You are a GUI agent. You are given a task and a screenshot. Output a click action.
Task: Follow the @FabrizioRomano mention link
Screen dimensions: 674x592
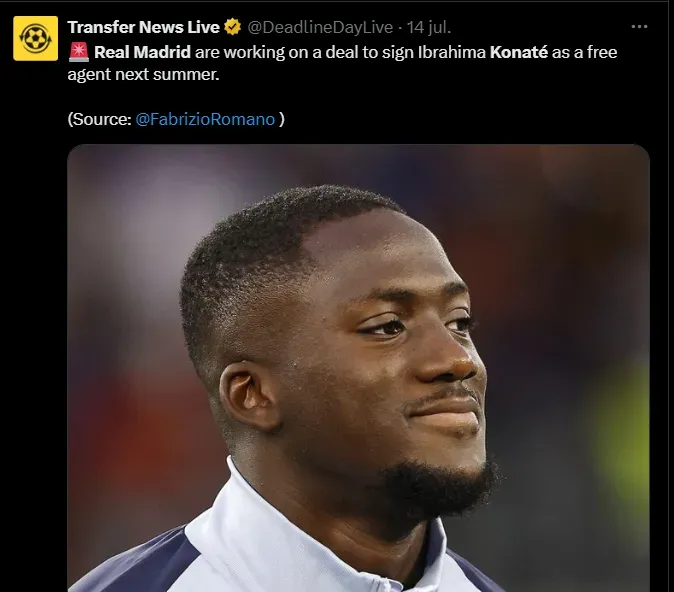coord(205,119)
